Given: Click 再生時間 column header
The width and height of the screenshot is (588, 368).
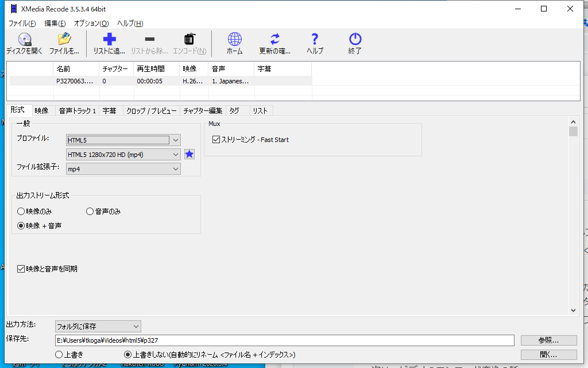Looking at the screenshot, I should click(x=156, y=69).
